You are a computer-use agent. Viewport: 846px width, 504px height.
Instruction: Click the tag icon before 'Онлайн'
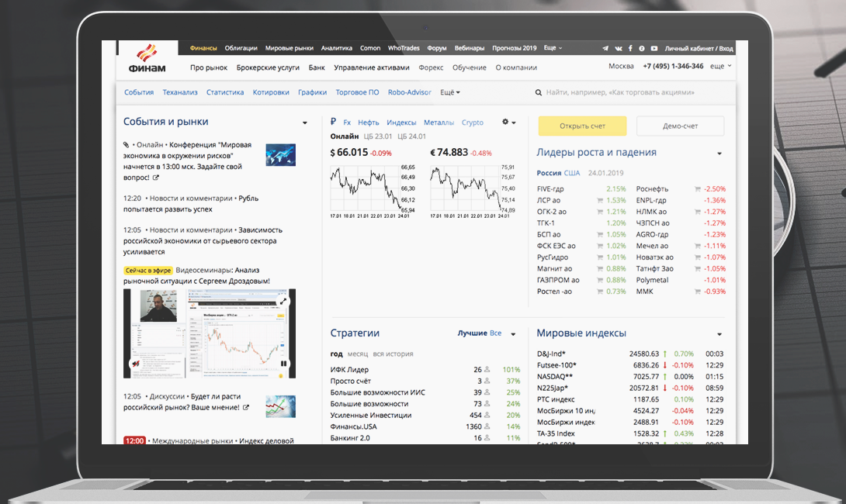(x=127, y=145)
